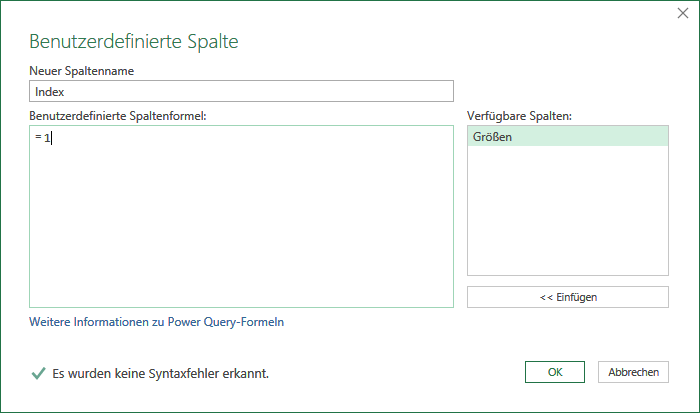This screenshot has width=700, height=413.
Task: Click the empty area of the available columns list
Action: [567, 210]
